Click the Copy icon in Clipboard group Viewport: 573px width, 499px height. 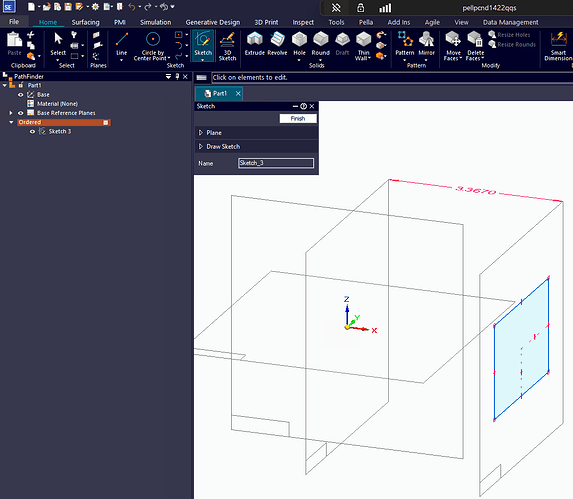[31, 45]
